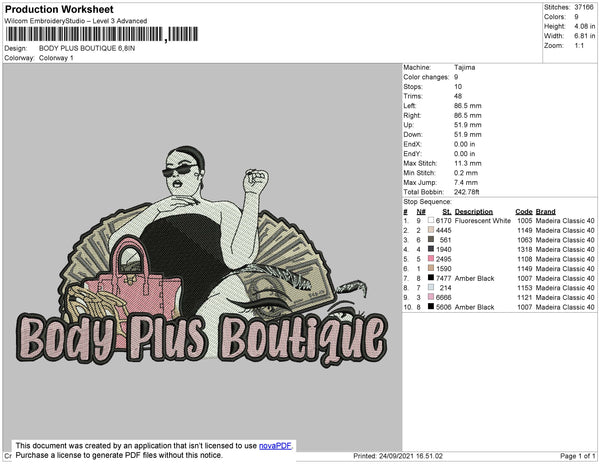Image resolution: width=600 pixels, height=464 pixels.
Task: Click thread code '1108' in stop 5
Action: 525,259
